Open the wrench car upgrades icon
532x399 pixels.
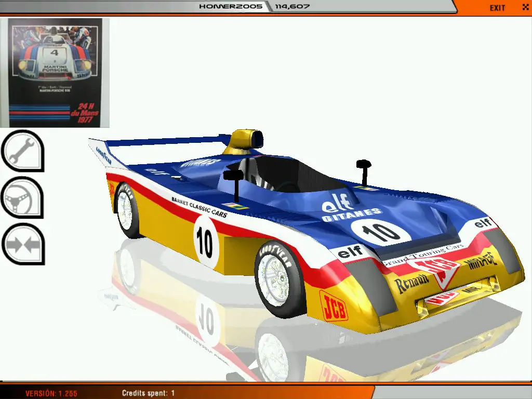22,151
